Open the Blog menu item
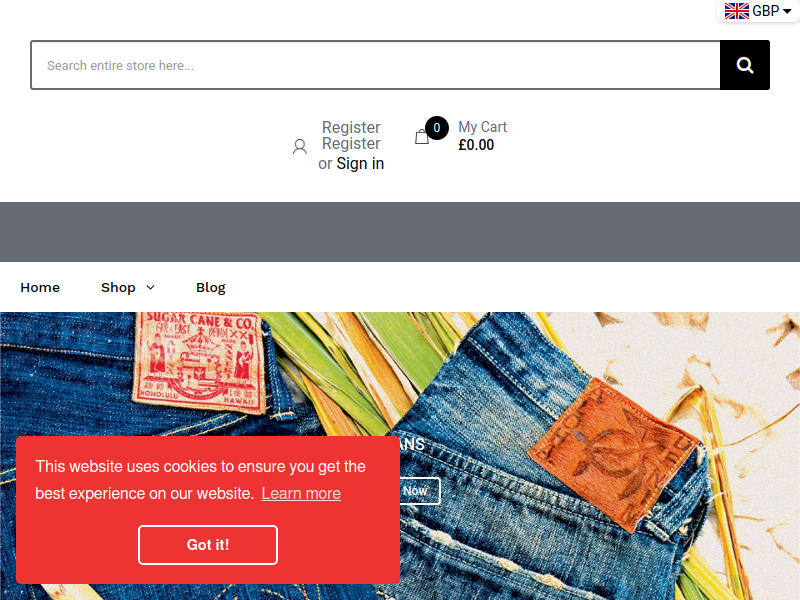Viewport: 800px width, 600px height. 211,288
